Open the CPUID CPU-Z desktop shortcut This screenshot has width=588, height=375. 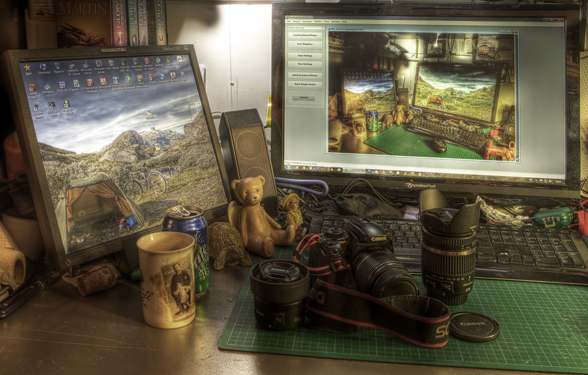click(63, 88)
